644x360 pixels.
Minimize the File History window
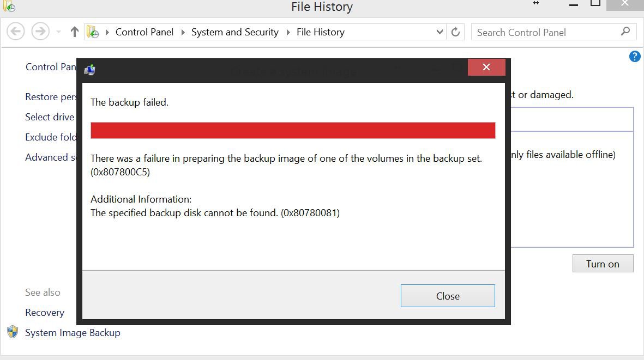(x=574, y=4)
